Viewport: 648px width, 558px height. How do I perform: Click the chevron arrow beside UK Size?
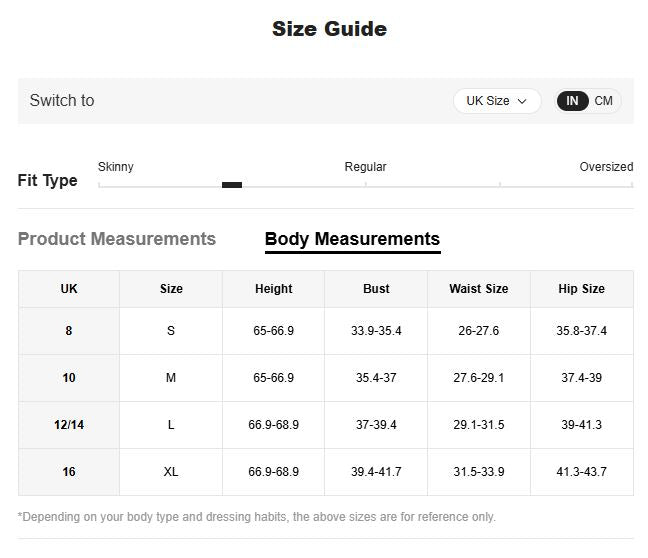pos(522,101)
